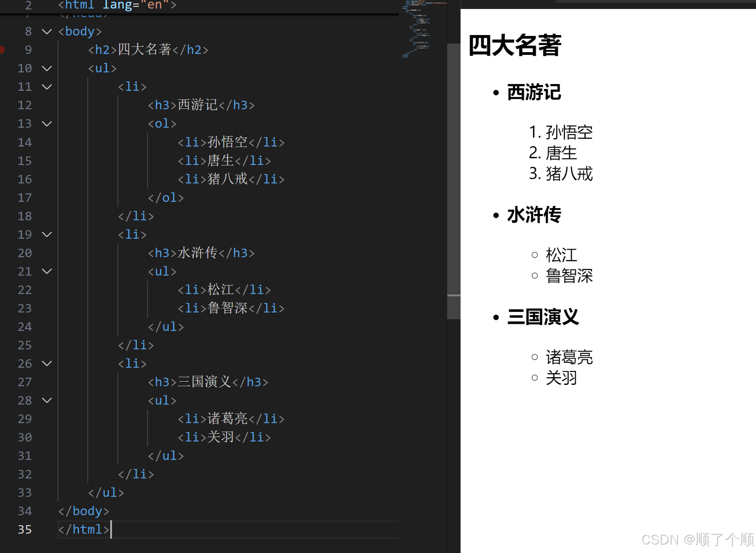Click the 三国演义 heading in preview
Image resolution: width=756 pixels, height=553 pixels.
coord(543,317)
